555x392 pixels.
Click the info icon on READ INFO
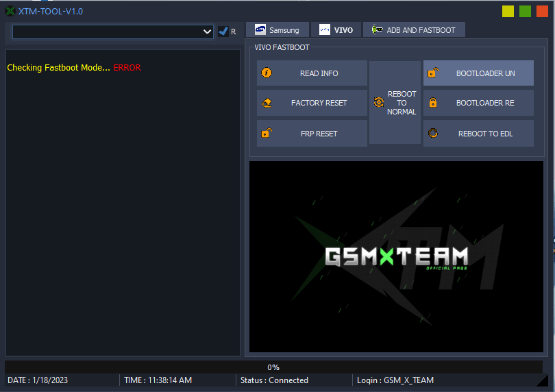tap(267, 73)
